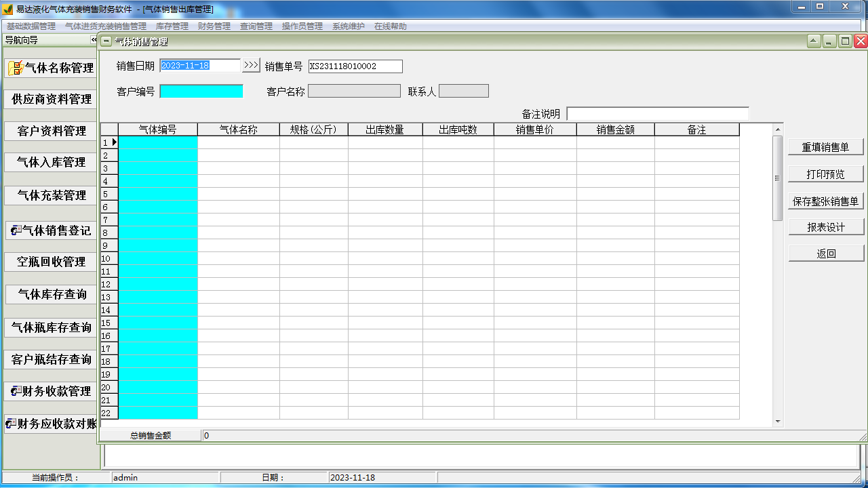Click the window menu icon beside 气体销售管理 title
The image size is (868, 488).
pos(106,41)
